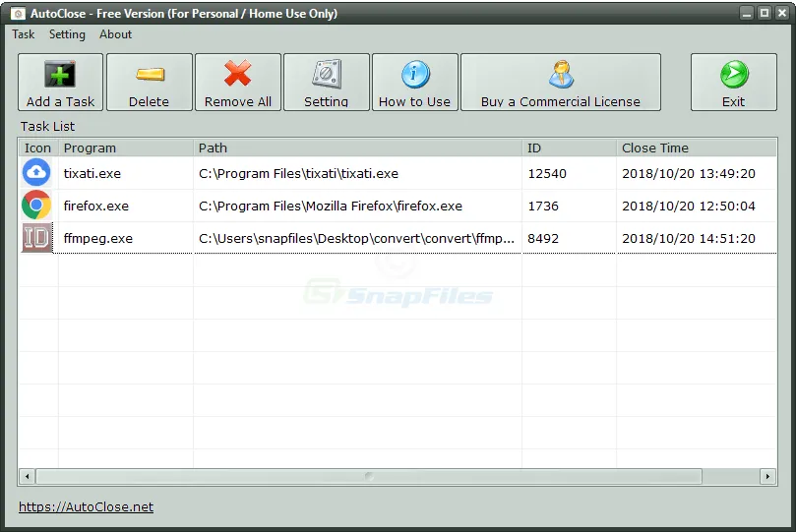796x532 pixels.
Task: Click the Mozilla Firefox path cell
Action: pos(331,206)
